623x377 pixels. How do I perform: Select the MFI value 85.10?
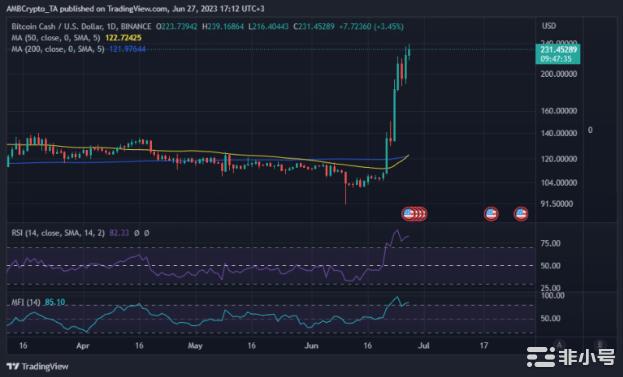click(55, 302)
